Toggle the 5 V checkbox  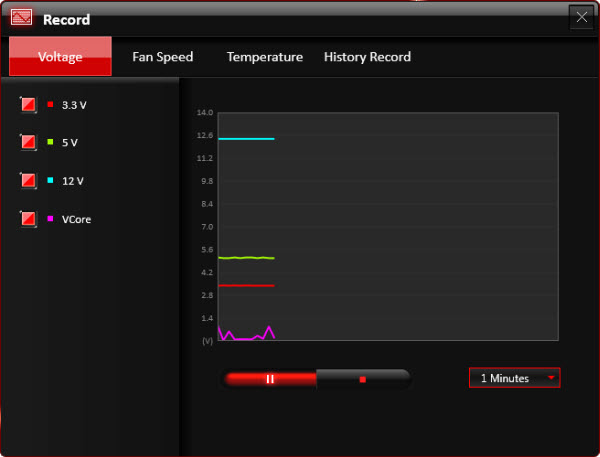pos(28,142)
